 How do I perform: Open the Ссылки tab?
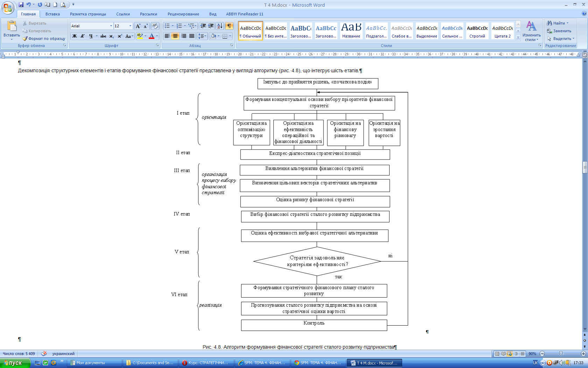(123, 14)
